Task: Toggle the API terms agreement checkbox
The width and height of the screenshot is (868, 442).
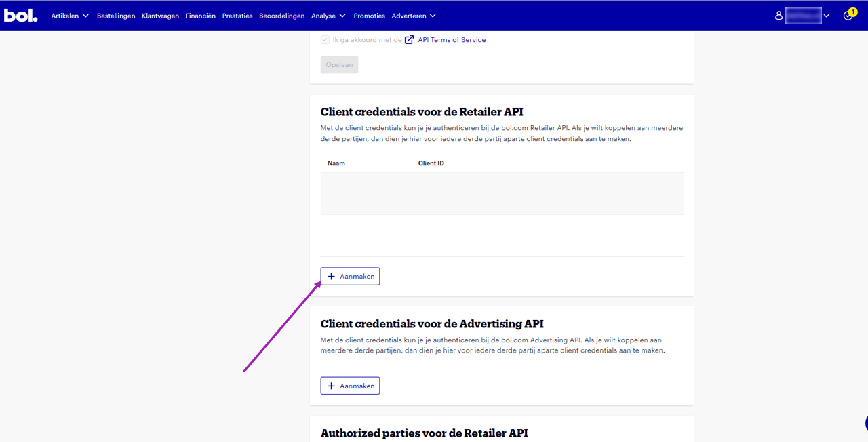Action: pyautogui.click(x=325, y=40)
